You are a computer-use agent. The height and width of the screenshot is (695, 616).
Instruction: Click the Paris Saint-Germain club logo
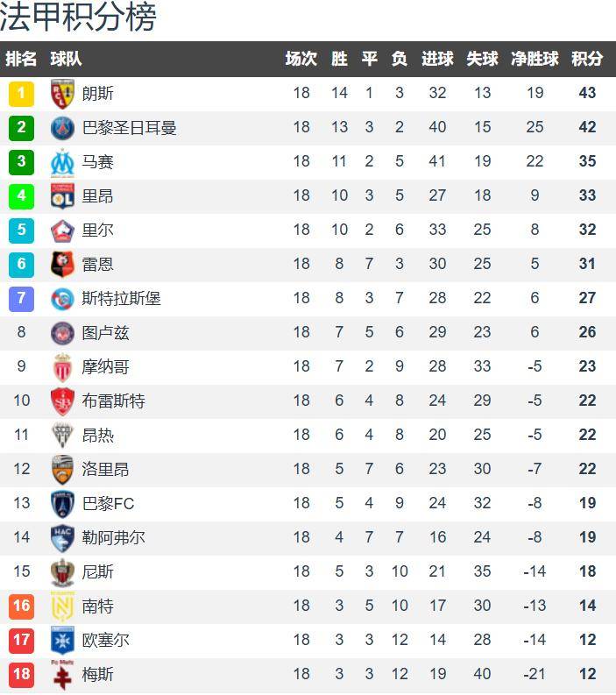click(63, 127)
